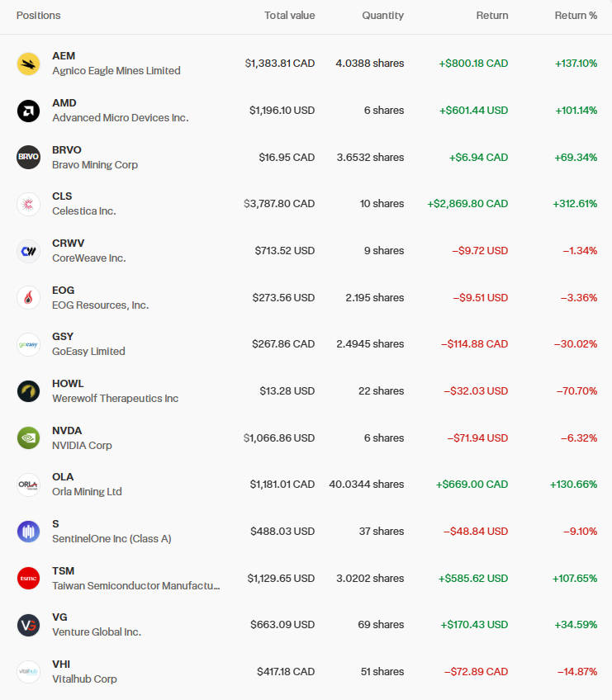Click the Quantity column header

(x=382, y=16)
